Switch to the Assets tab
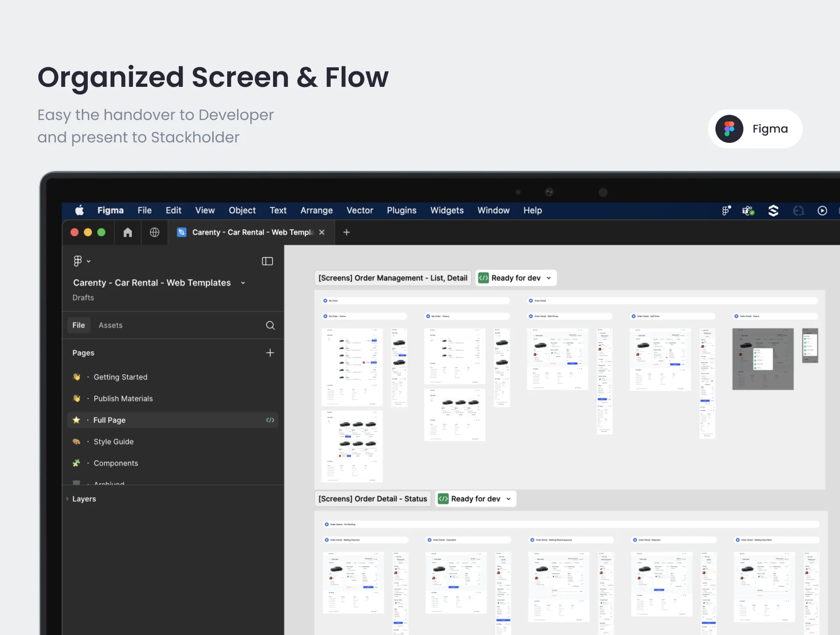840x635 pixels. (x=111, y=325)
